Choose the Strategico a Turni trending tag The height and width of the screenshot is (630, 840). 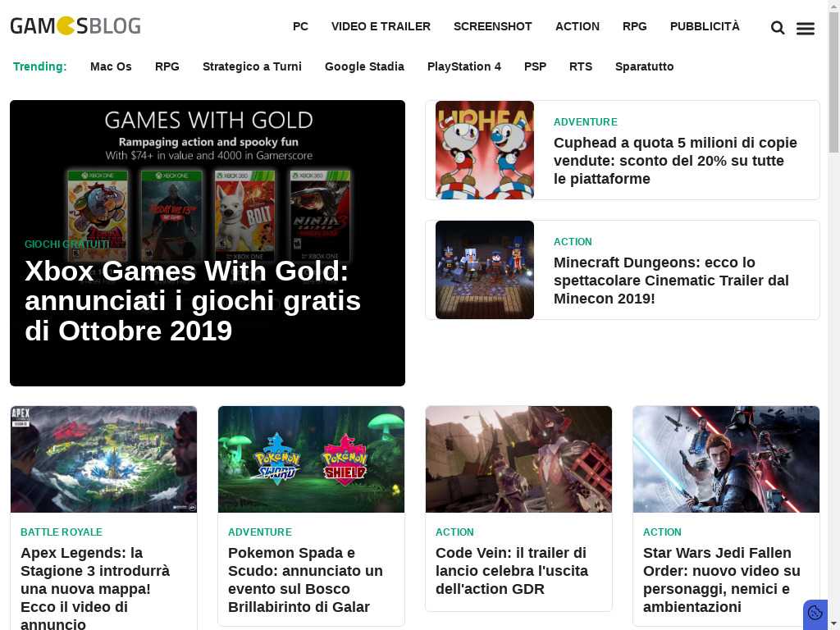252,66
